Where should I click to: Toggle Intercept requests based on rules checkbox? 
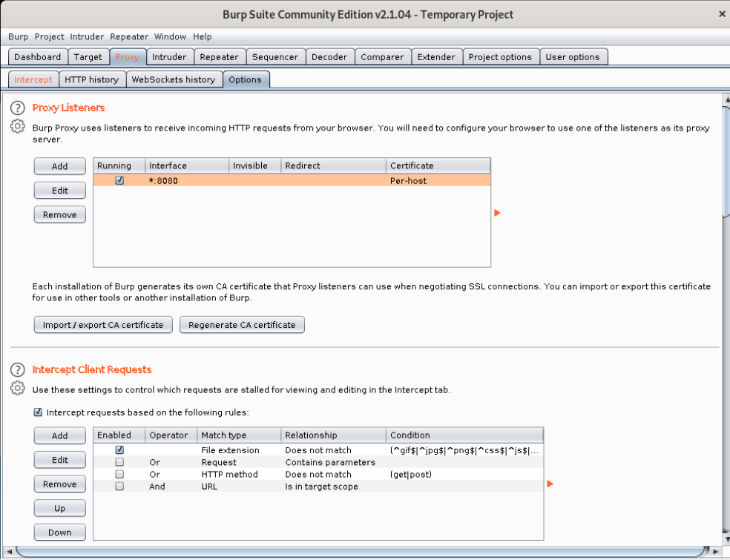point(38,412)
